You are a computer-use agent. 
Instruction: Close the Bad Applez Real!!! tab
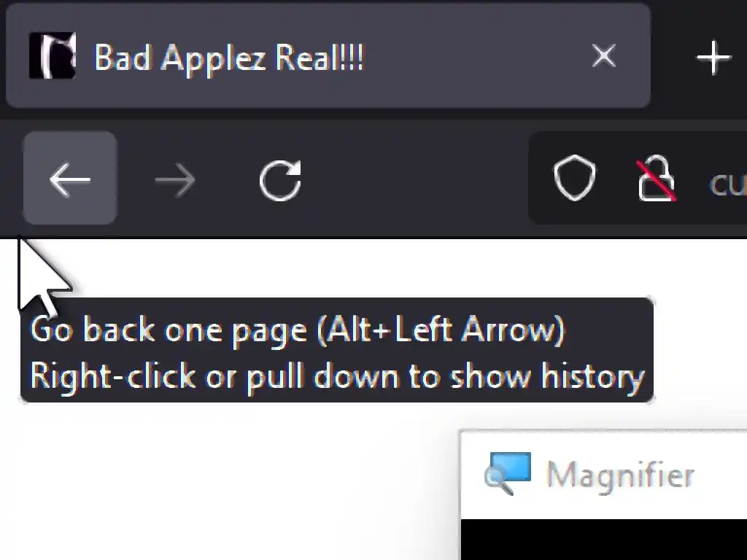(x=603, y=55)
